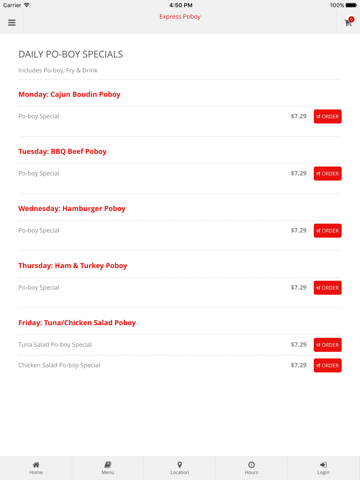The height and width of the screenshot is (480, 360).
Task: Click the battery indicator in status bar
Action: (x=351, y=5)
